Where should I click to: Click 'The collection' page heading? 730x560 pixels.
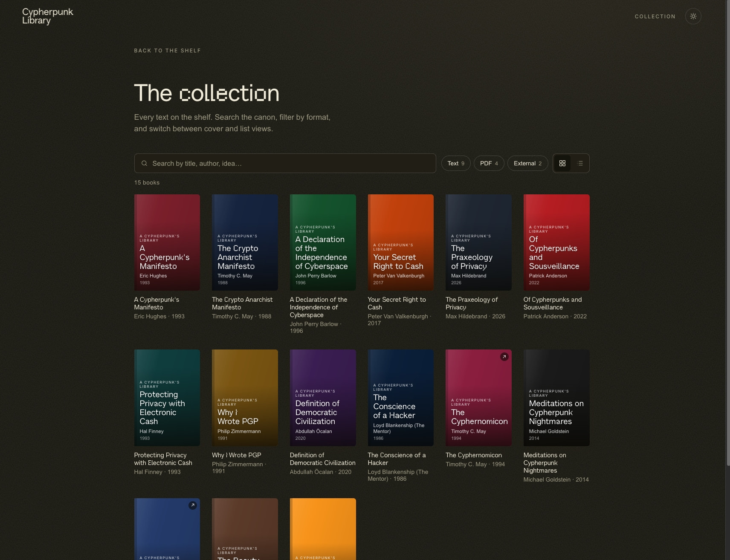pos(207,93)
